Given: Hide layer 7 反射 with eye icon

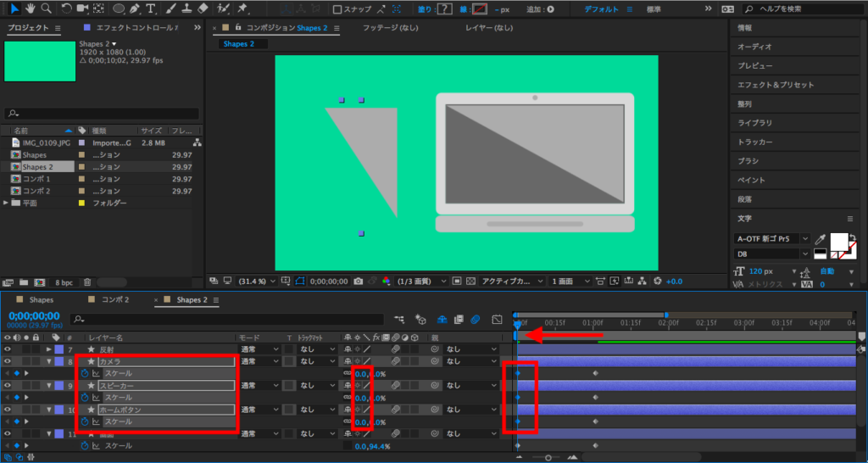Looking at the screenshot, I should (x=8, y=349).
